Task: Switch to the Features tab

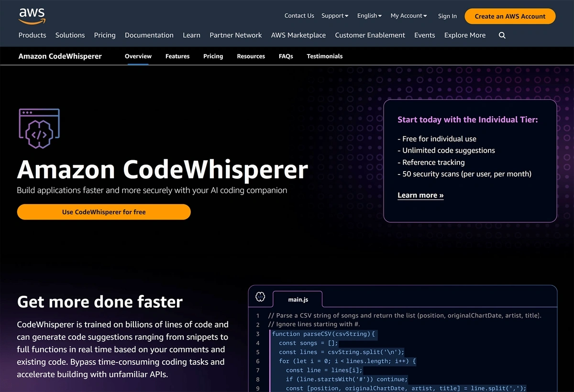Action: 177,56
